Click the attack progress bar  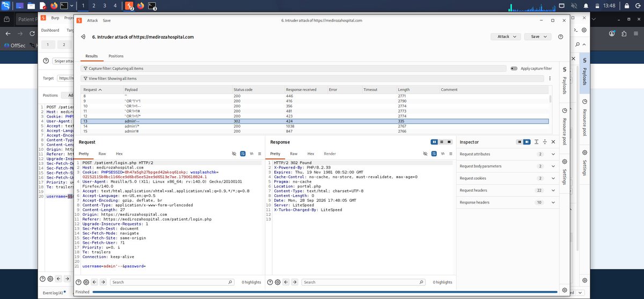click(x=326, y=292)
